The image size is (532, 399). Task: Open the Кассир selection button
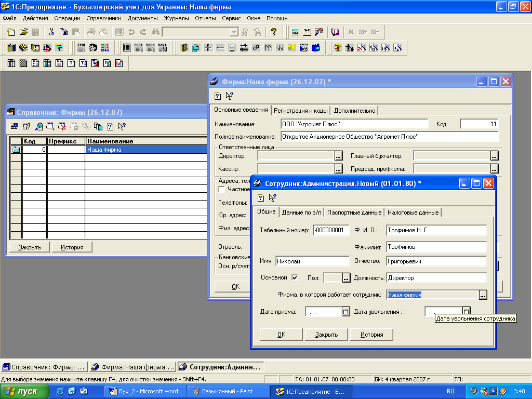338,168
